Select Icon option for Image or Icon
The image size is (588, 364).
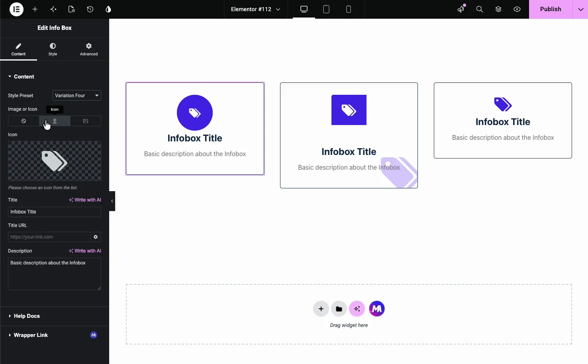point(55,121)
